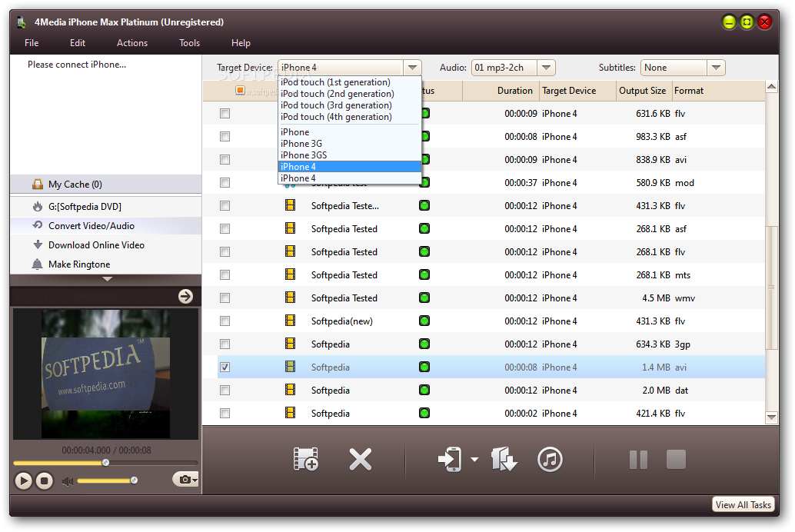The image size is (795, 532).
Task: Click the G:[Softpedia DVD] flame icon
Action: [38, 206]
